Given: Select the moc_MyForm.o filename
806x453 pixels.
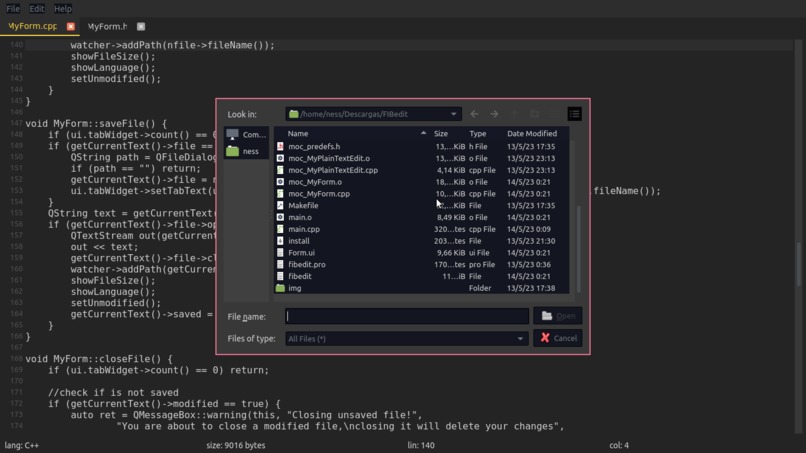Looking at the screenshot, I should (315, 182).
